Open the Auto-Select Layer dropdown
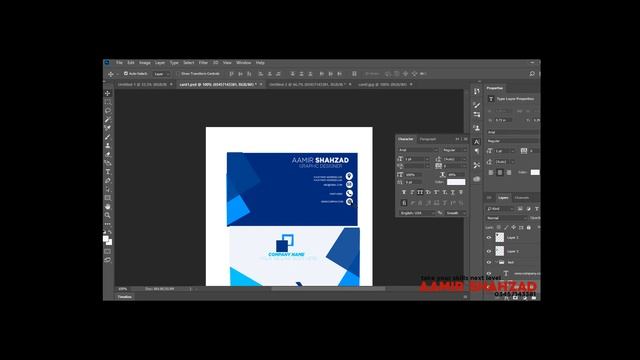 click(162, 74)
